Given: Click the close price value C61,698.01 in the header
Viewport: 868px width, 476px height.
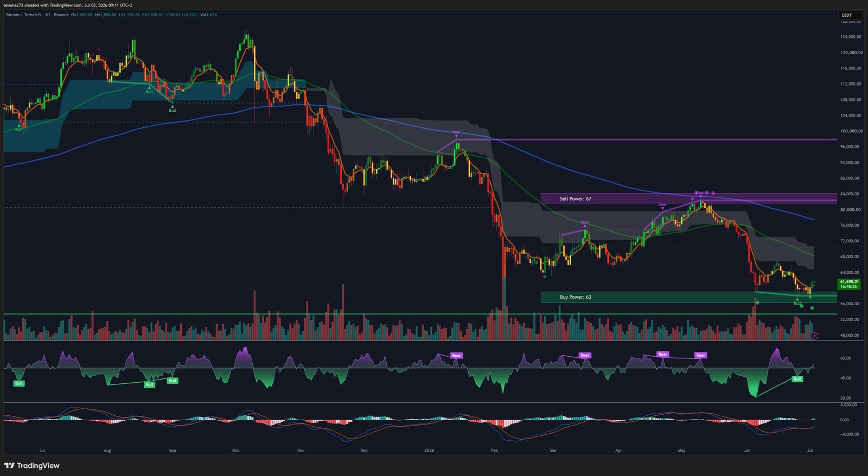Looking at the screenshot, I should pyautogui.click(x=152, y=15).
